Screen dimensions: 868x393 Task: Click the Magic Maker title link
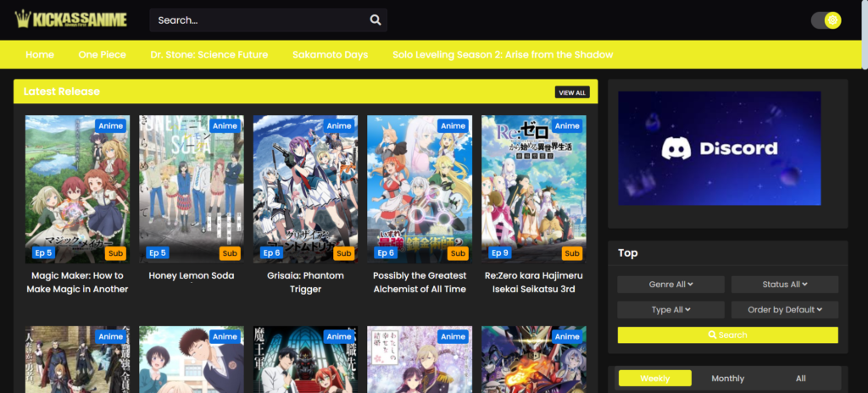[77, 282]
